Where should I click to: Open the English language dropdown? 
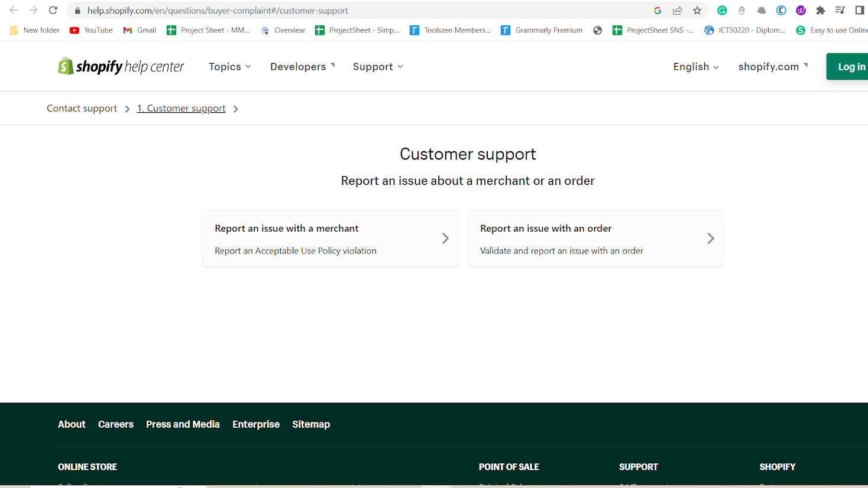pyautogui.click(x=696, y=67)
